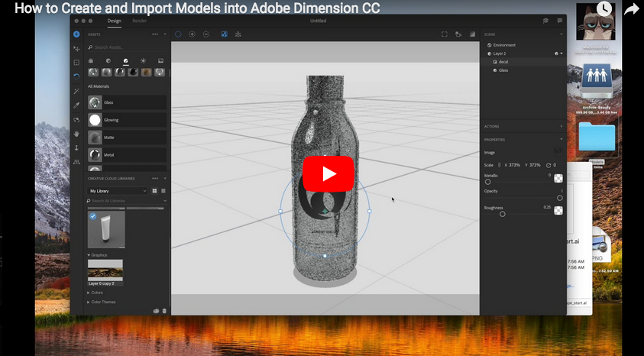This screenshot has height=356, width=644.
Task: Select the decal layer in Scene panel
Action: [503, 62]
